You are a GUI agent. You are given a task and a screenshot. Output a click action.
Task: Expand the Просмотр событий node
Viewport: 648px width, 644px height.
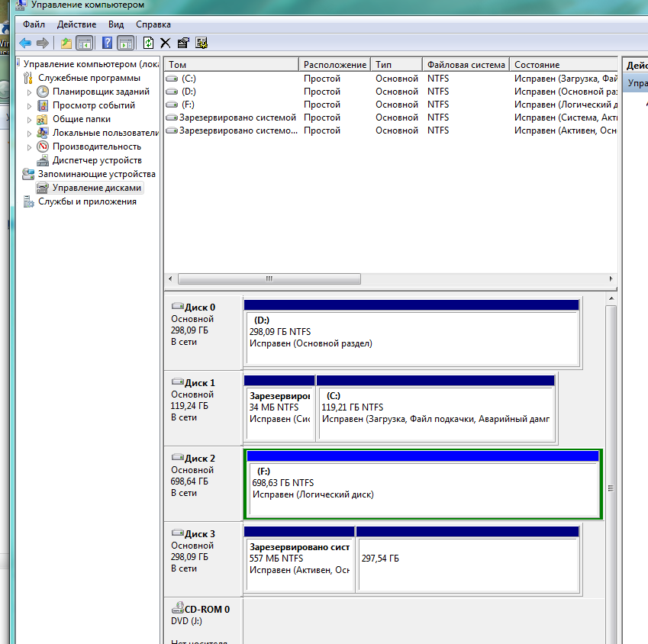pos(31,105)
